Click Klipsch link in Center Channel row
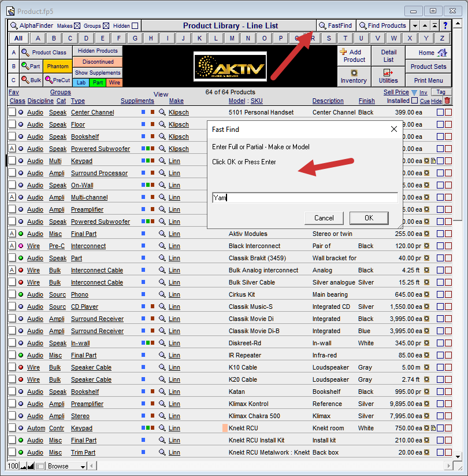The image size is (468, 476). pyautogui.click(x=179, y=112)
